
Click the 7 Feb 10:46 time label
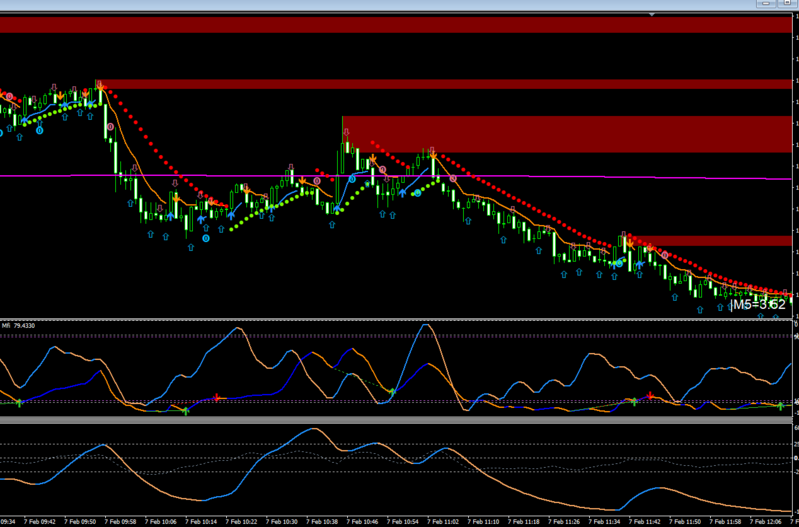click(363, 522)
